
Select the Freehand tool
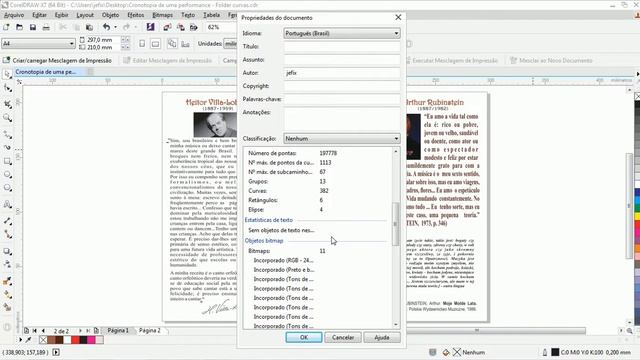click(7, 134)
